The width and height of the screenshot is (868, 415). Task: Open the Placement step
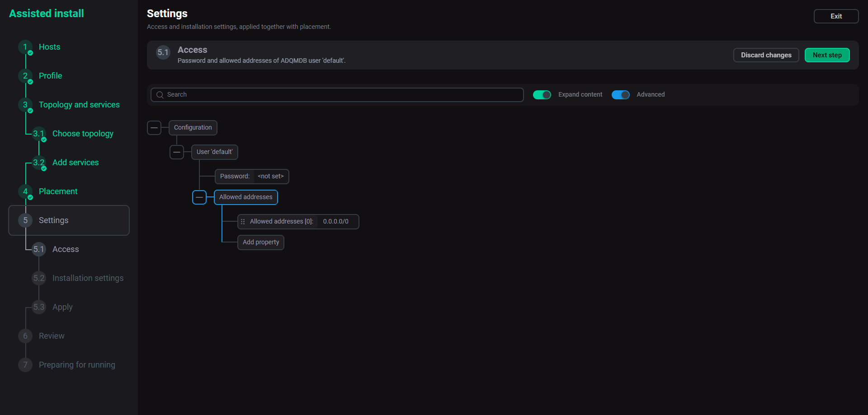pyautogui.click(x=58, y=191)
